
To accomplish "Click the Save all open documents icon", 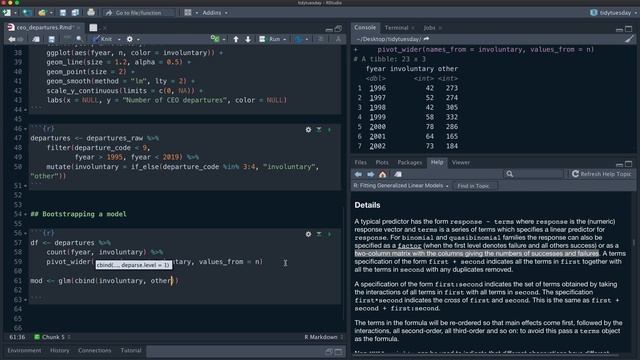I will (75, 13).
